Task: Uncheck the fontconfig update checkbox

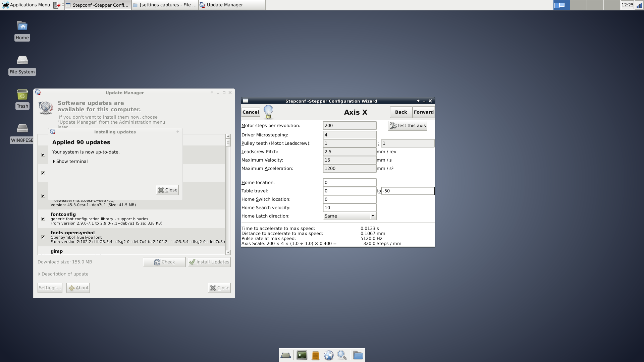Action: click(43, 219)
